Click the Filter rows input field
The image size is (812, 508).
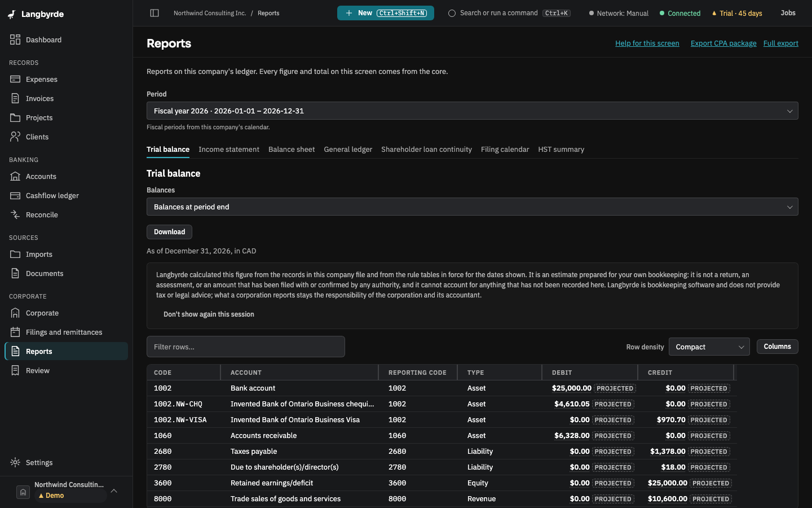[246, 347]
